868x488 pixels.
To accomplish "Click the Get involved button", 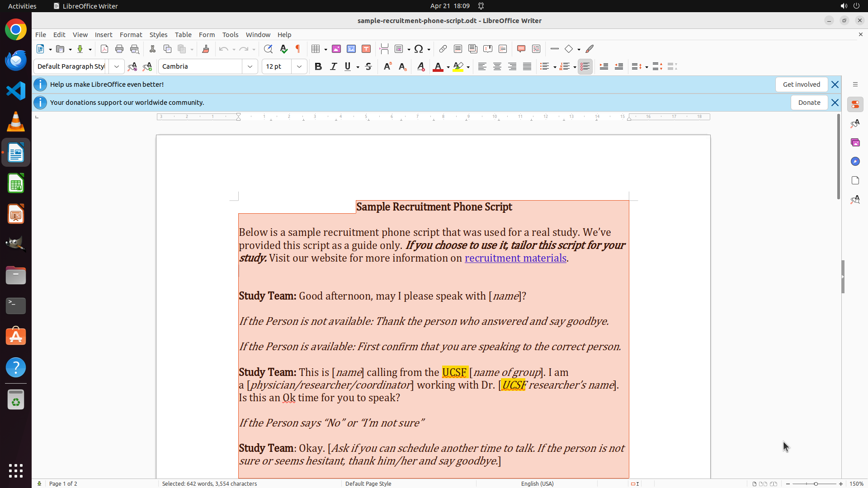I will 801,84.
